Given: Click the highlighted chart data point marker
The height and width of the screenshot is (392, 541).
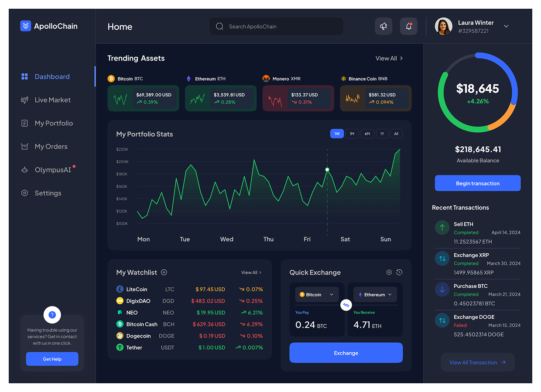Looking at the screenshot, I should pos(327,169).
